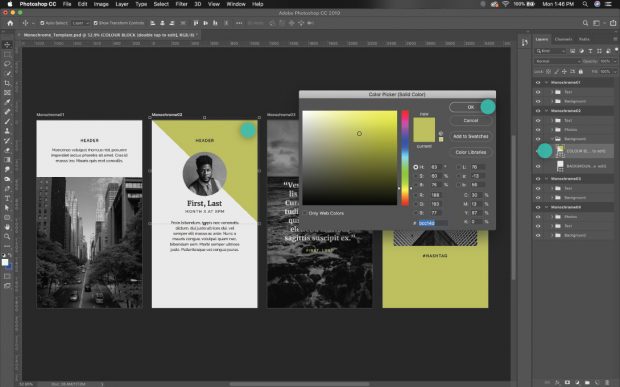
Task: Click the Wi-Fi status icon
Action: [x=505, y=4]
